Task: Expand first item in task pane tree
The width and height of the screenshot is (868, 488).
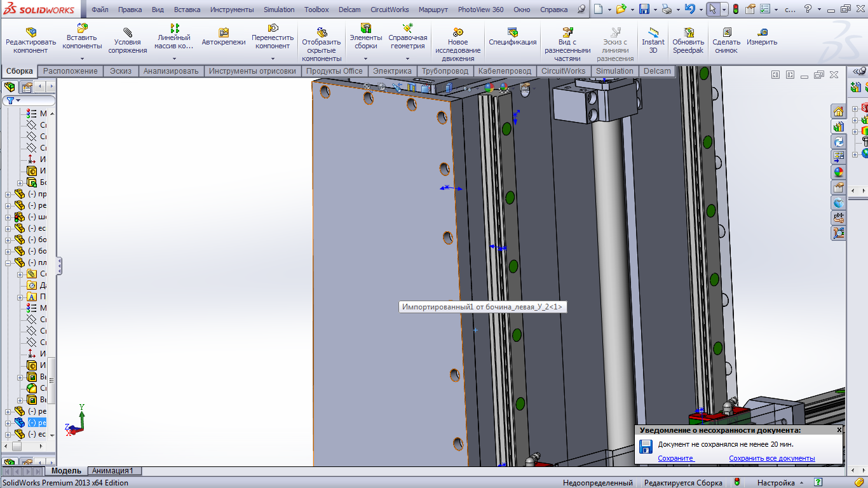Action: pyautogui.click(x=855, y=109)
